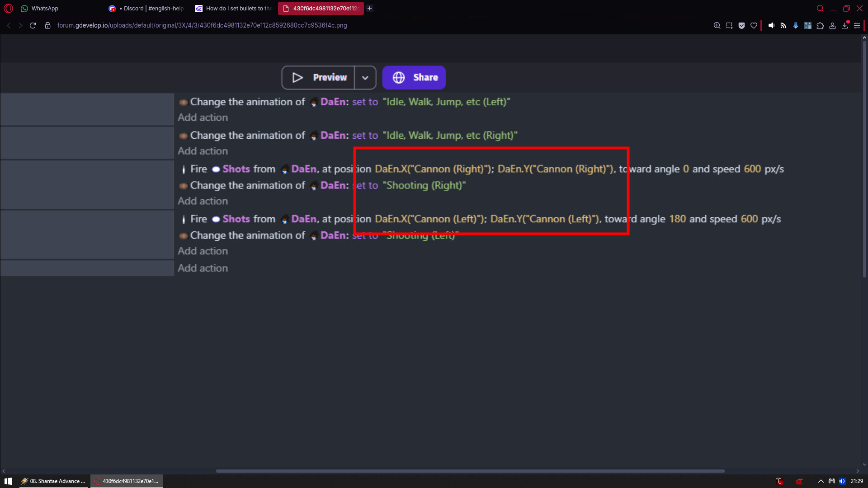Open Shantae Advance taskbar window

click(53, 481)
